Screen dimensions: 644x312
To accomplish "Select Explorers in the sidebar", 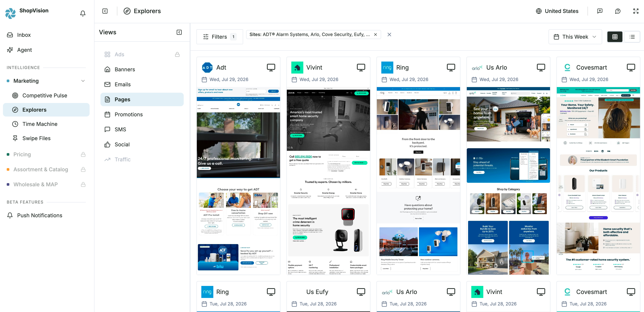I will [46, 110].
